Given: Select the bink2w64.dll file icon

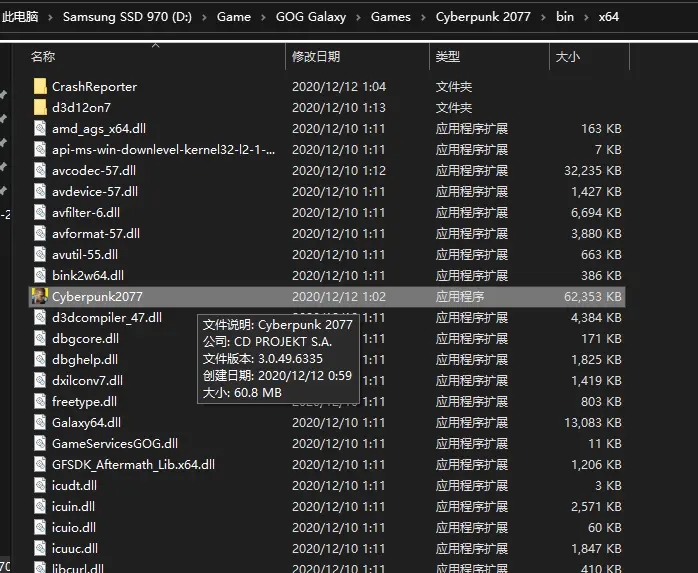Looking at the screenshot, I should click(x=40, y=275).
